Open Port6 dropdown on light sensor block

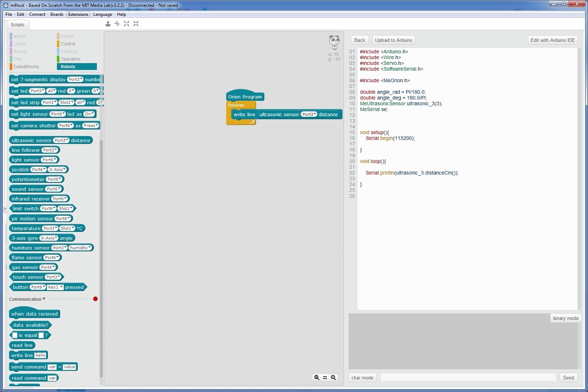pos(49,160)
